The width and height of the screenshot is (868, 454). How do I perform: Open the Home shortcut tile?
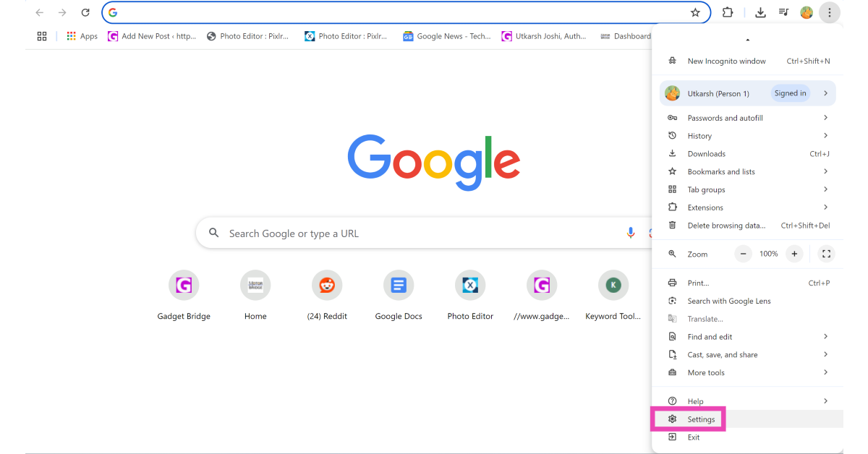point(255,296)
